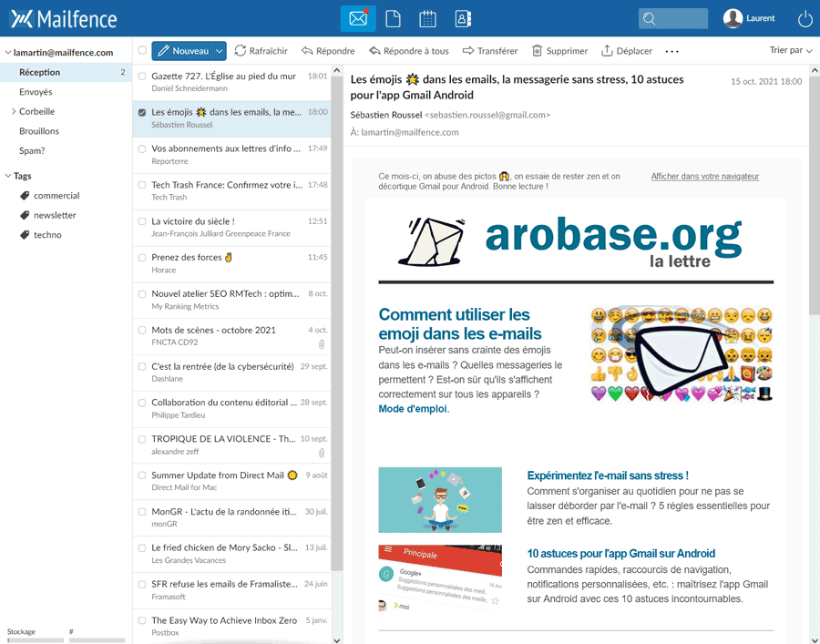This screenshot has height=644, width=820.
Task: Select the Réception folder
Action: tap(66, 72)
